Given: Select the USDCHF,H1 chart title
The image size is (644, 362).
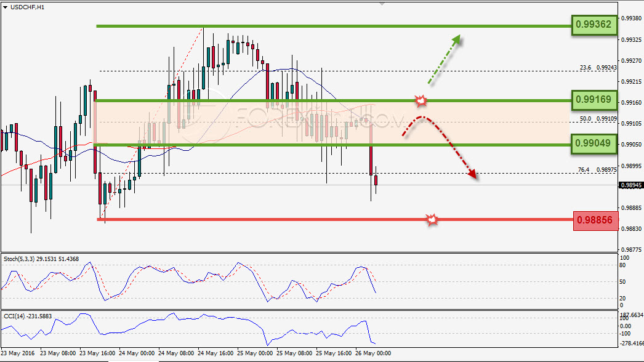Looking at the screenshot, I should pos(27,7).
